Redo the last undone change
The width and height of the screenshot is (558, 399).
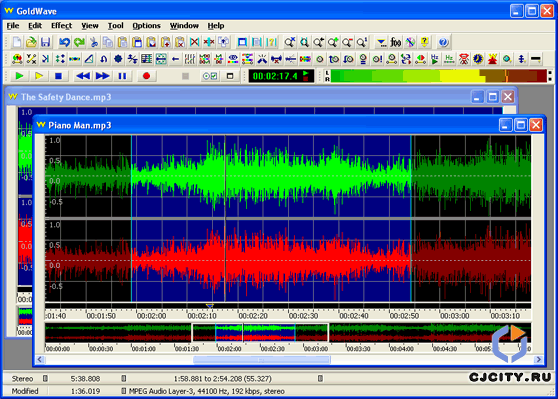tap(79, 42)
